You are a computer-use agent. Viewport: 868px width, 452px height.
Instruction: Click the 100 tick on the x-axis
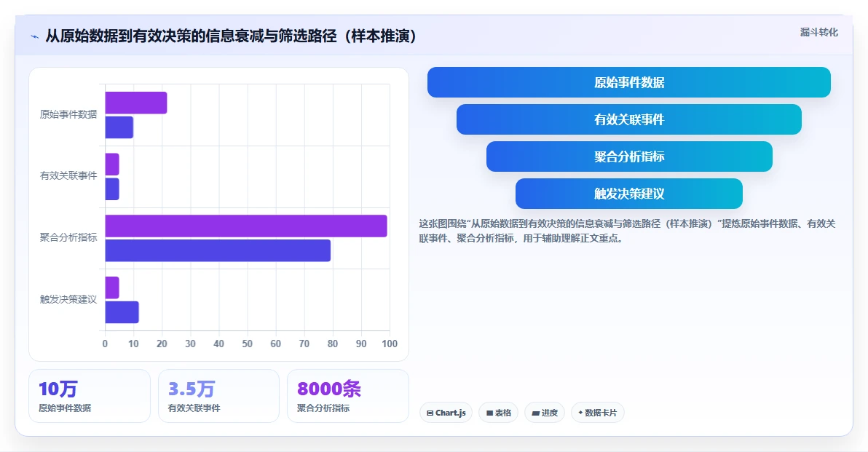click(x=390, y=344)
